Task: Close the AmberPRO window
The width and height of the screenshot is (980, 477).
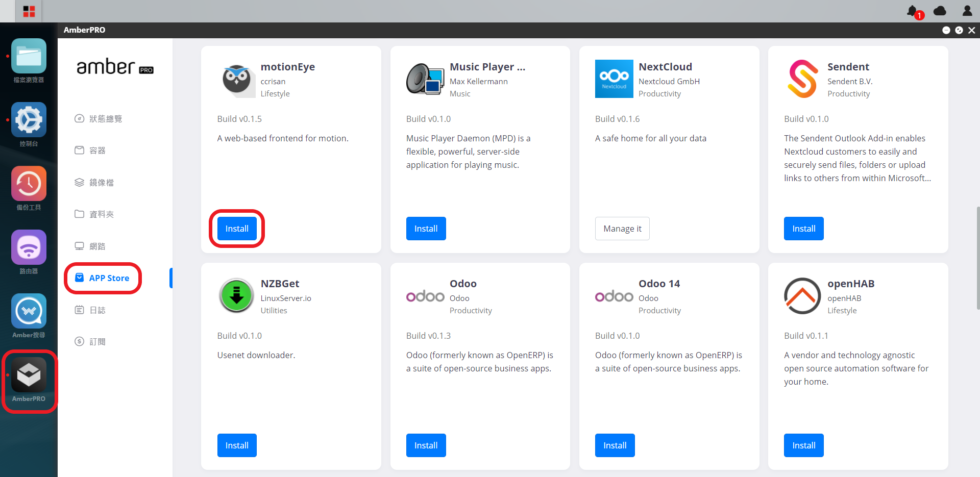Action: click(971, 30)
